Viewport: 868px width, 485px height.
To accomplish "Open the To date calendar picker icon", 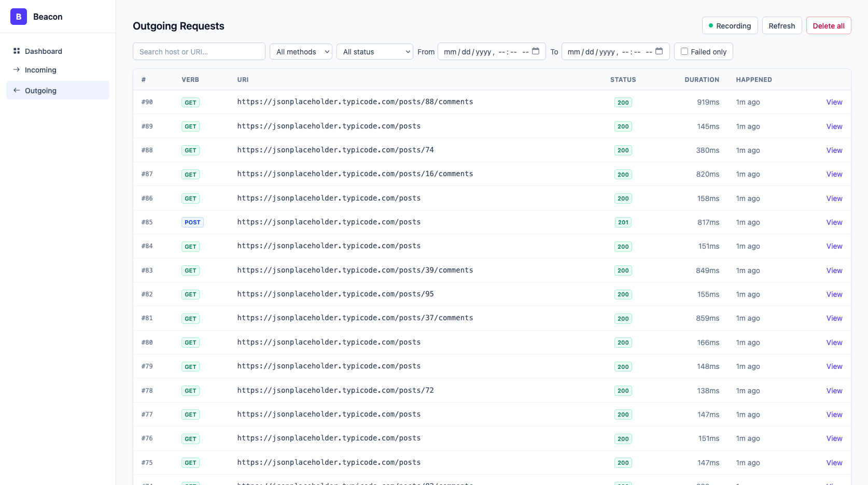I will pyautogui.click(x=659, y=51).
